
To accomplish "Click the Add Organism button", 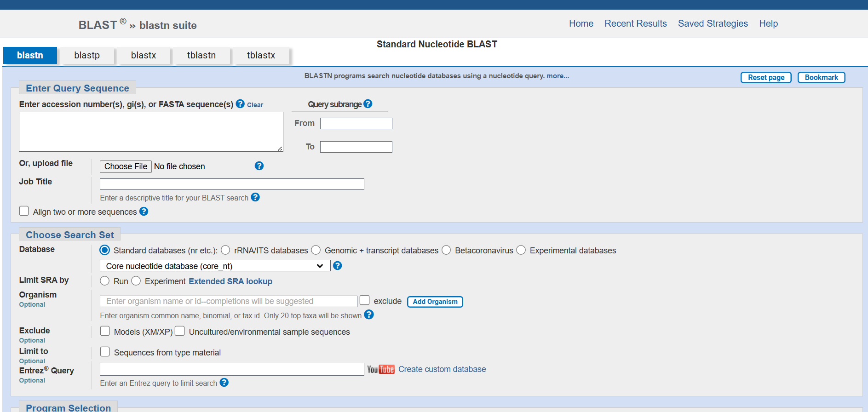I will click(435, 302).
